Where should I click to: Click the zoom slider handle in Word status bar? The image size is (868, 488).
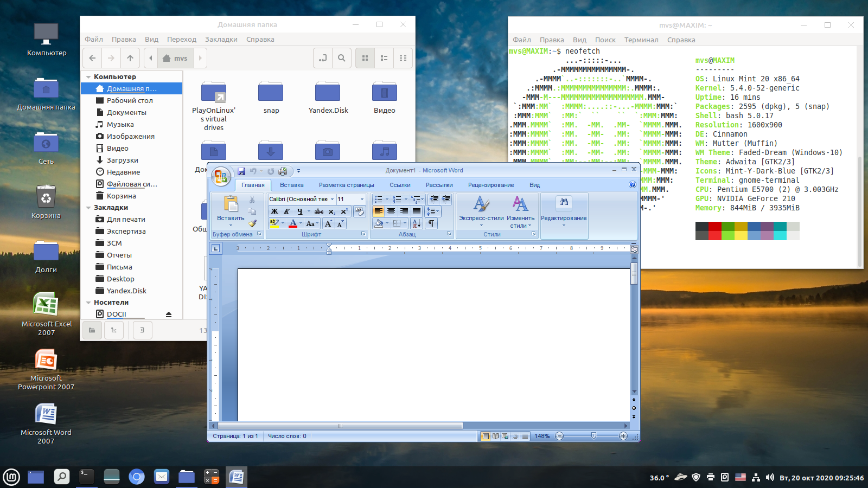593,436
